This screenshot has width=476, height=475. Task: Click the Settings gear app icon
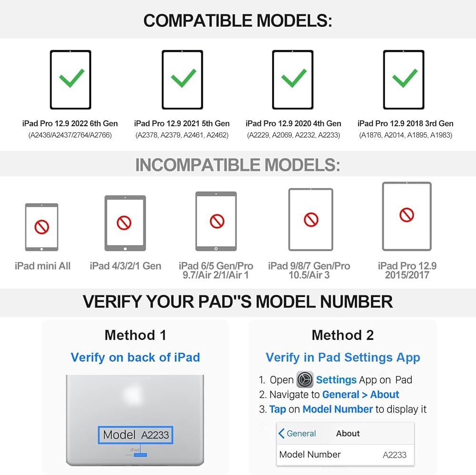305,379
